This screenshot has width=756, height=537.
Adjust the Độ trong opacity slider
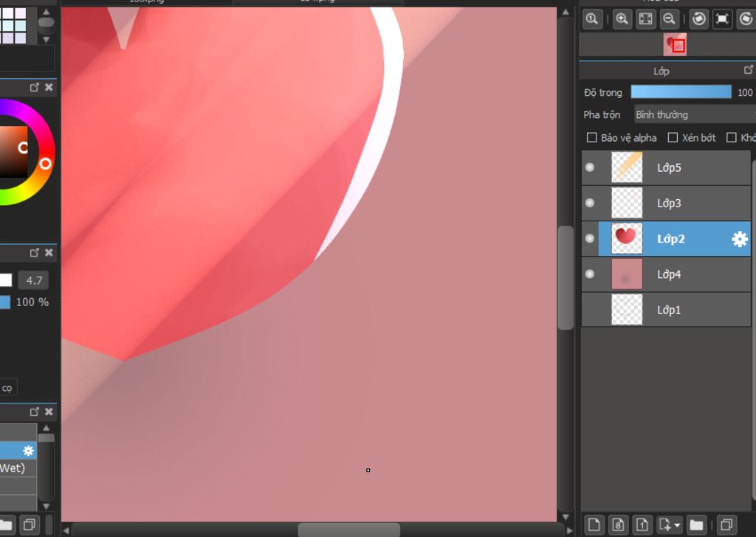click(x=681, y=92)
